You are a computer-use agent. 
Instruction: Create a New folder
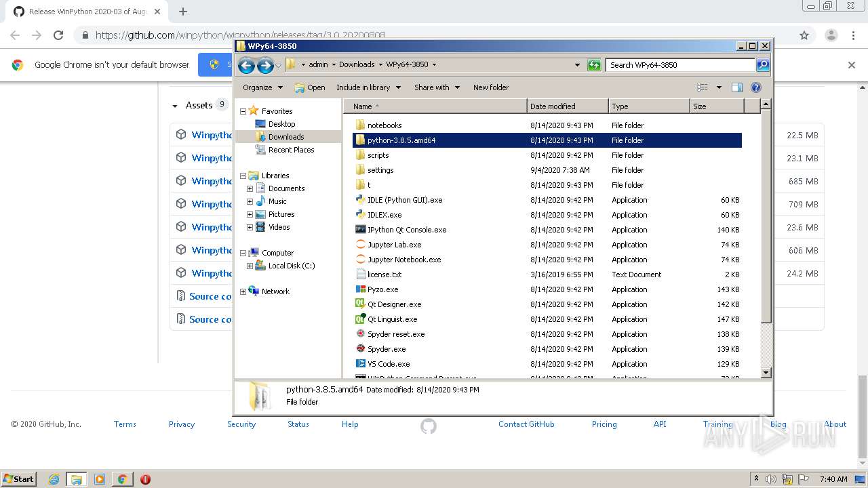491,87
